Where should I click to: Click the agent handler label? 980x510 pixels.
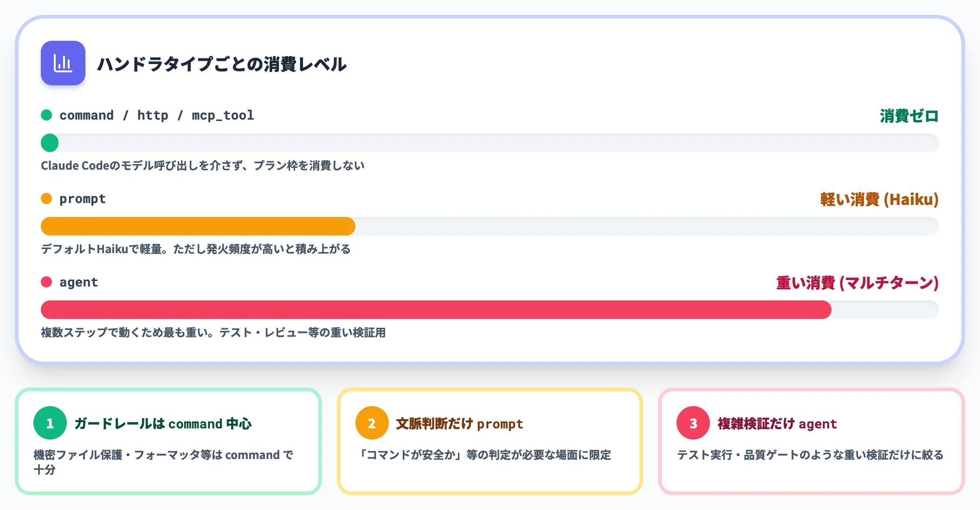click(x=79, y=282)
